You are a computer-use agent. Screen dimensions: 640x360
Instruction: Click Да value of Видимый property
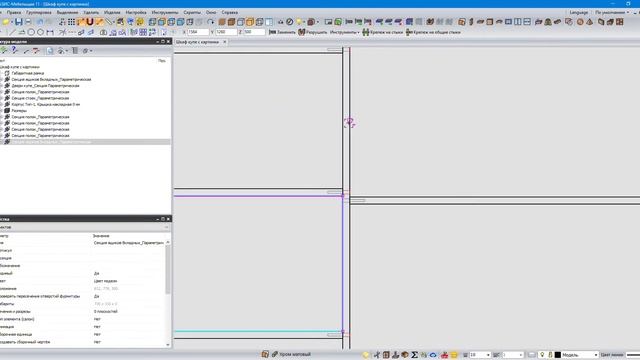[x=96, y=273]
